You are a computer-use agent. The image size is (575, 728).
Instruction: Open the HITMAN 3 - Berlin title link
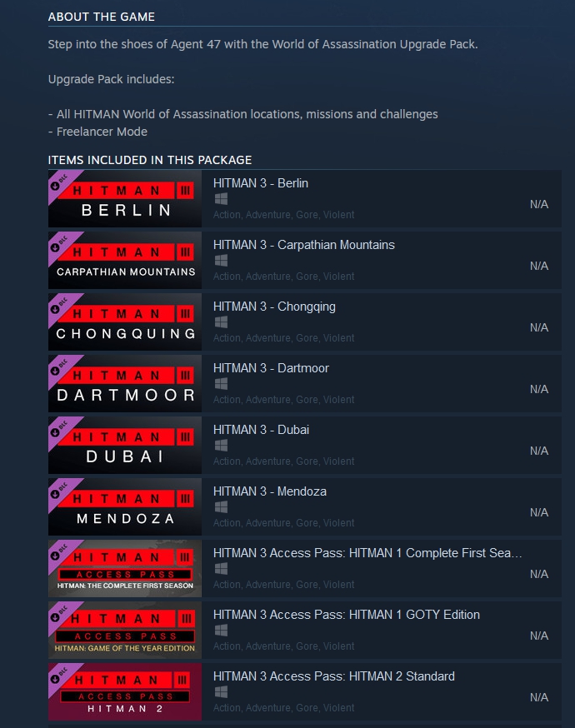point(261,183)
